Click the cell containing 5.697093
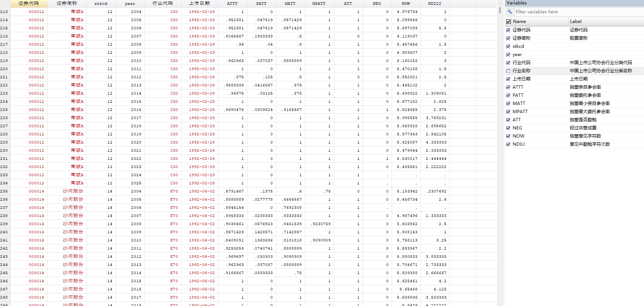644x306 pixels. coord(406,28)
